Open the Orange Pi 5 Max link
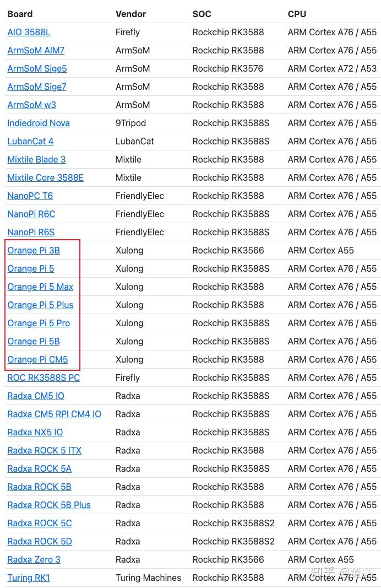This screenshot has width=381, height=588. click(x=40, y=287)
